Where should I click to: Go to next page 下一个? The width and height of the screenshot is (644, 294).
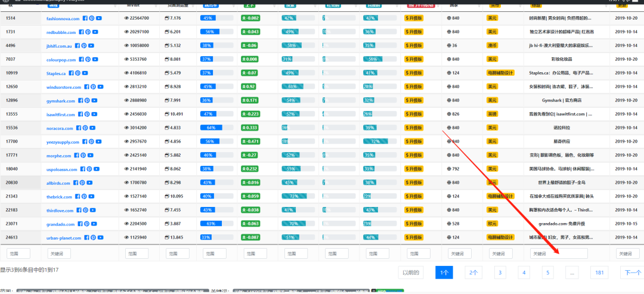(x=633, y=273)
